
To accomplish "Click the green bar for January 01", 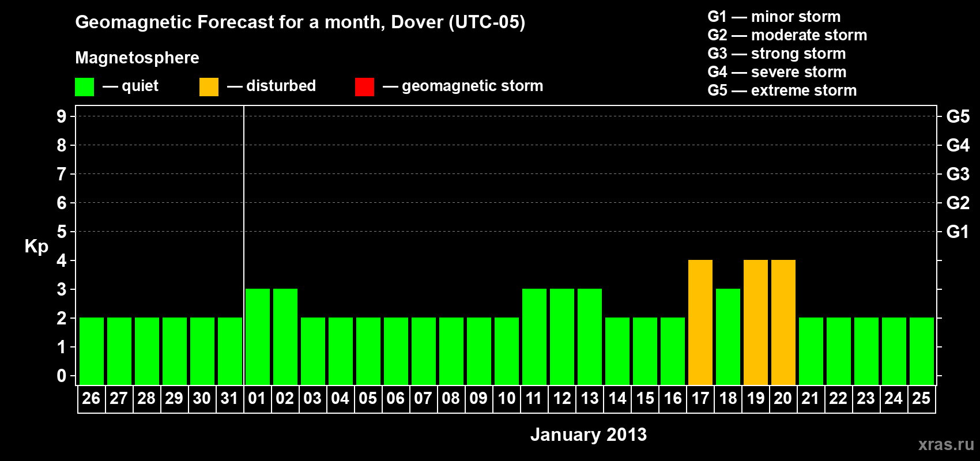I will point(258,337).
